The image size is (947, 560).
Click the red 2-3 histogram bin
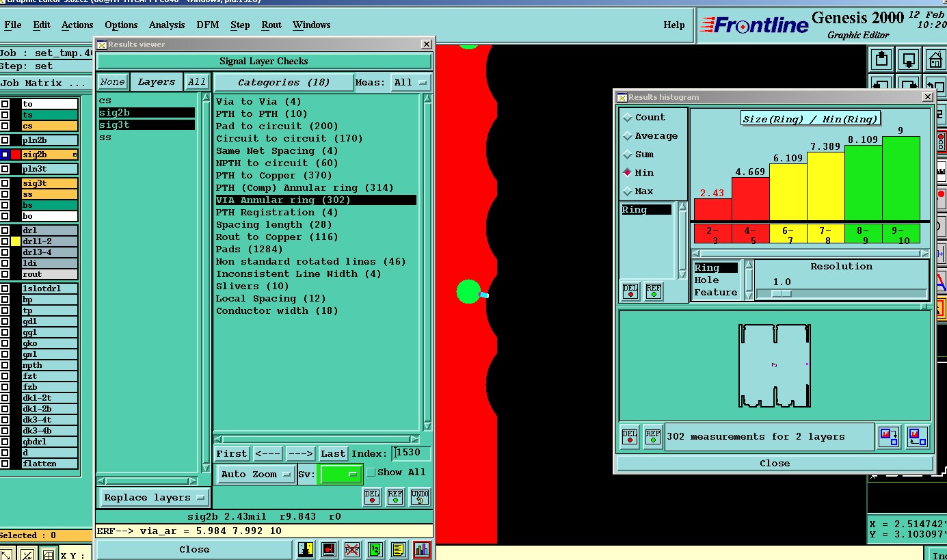point(712,234)
